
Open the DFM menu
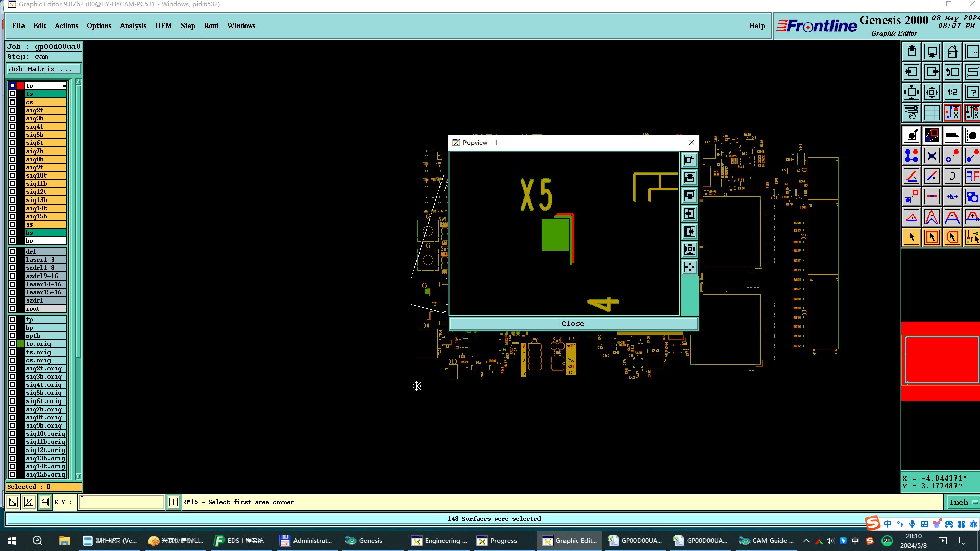(163, 26)
